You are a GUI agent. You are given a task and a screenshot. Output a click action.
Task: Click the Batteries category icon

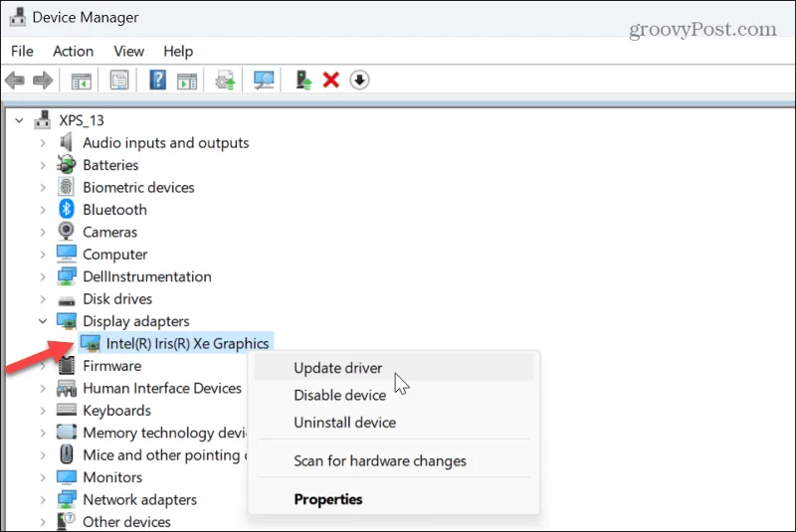point(66,165)
